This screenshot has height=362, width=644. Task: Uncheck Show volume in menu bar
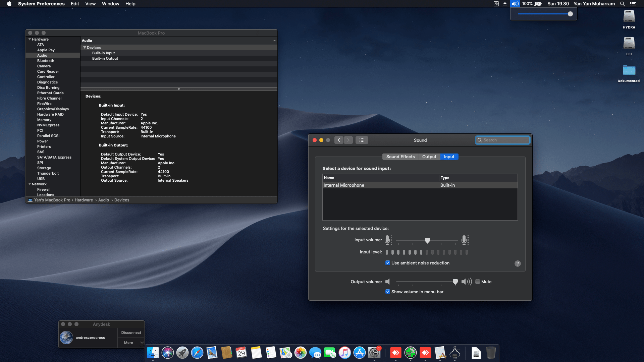(x=388, y=292)
